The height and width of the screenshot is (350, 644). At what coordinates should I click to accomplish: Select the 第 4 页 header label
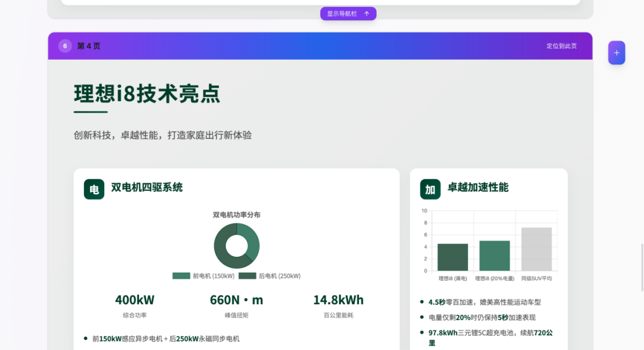pyautogui.click(x=89, y=46)
